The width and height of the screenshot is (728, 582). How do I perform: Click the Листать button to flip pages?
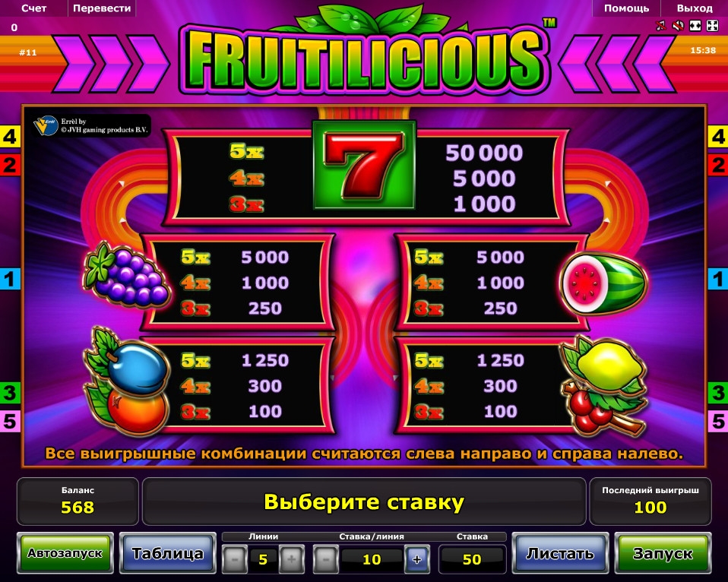(x=560, y=553)
